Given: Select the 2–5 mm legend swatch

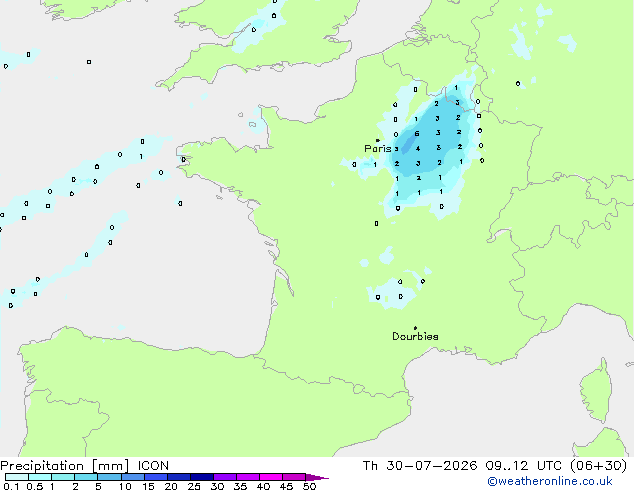Looking at the screenshot, I should 86,477.
